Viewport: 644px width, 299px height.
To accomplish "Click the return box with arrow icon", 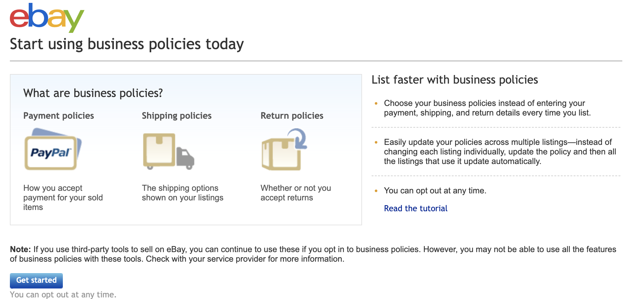I will (x=284, y=149).
